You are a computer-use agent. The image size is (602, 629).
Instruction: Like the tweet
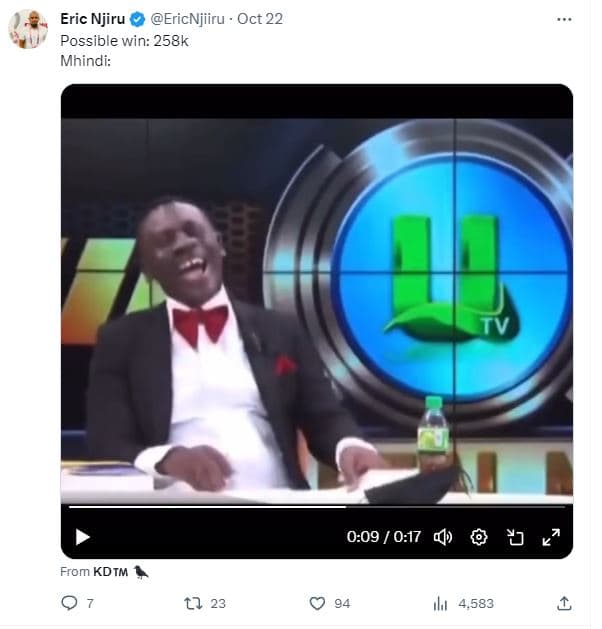point(317,603)
